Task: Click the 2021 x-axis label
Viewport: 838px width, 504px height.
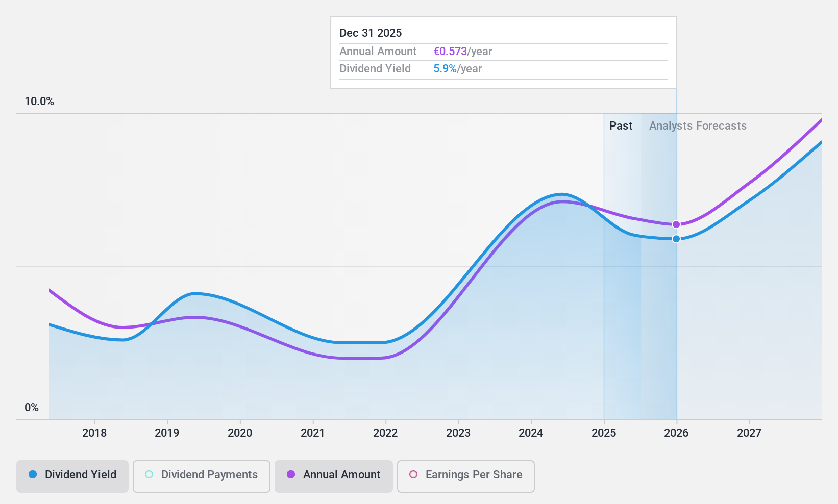Action: (x=313, y=433)
